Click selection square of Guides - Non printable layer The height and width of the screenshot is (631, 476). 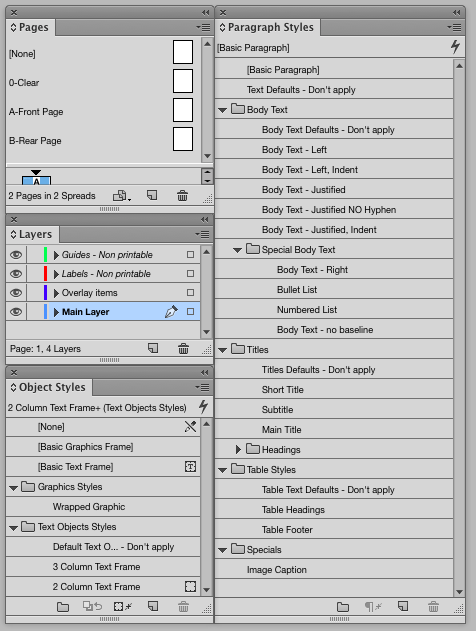(190, 255)
